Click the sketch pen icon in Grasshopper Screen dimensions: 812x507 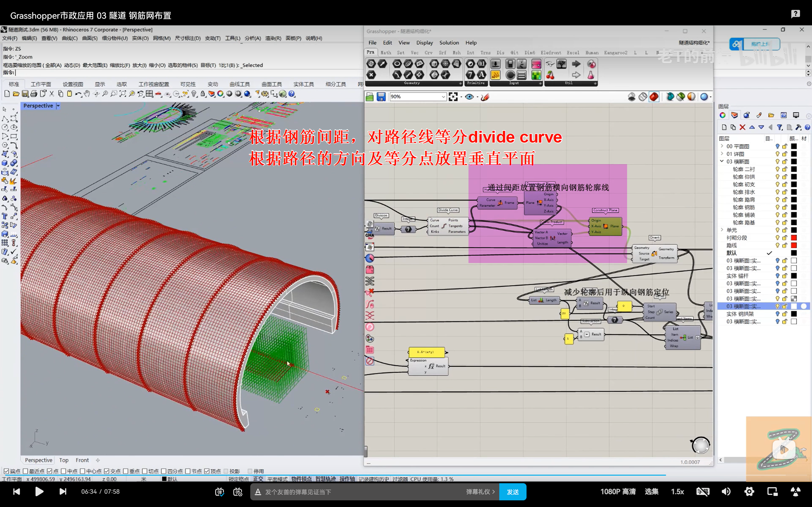[x=485, y=97]
